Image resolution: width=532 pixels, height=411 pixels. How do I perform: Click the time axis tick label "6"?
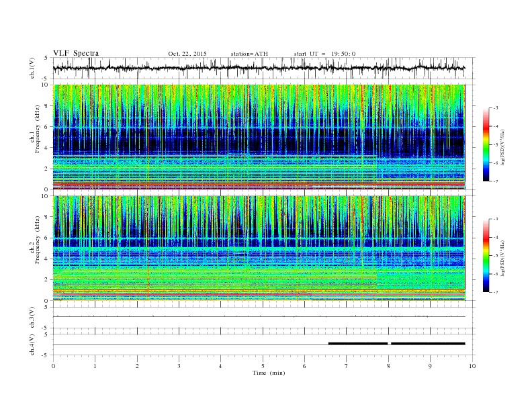[304, 366]
